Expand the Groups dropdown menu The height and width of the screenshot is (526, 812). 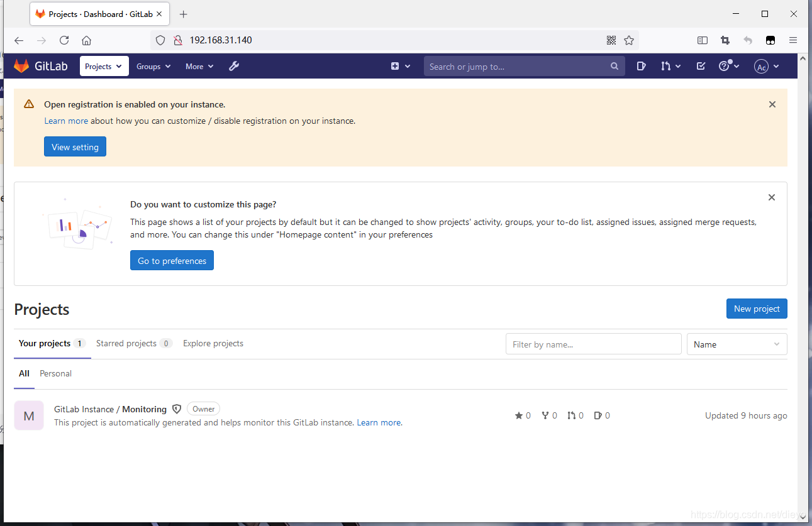(153, 66)
